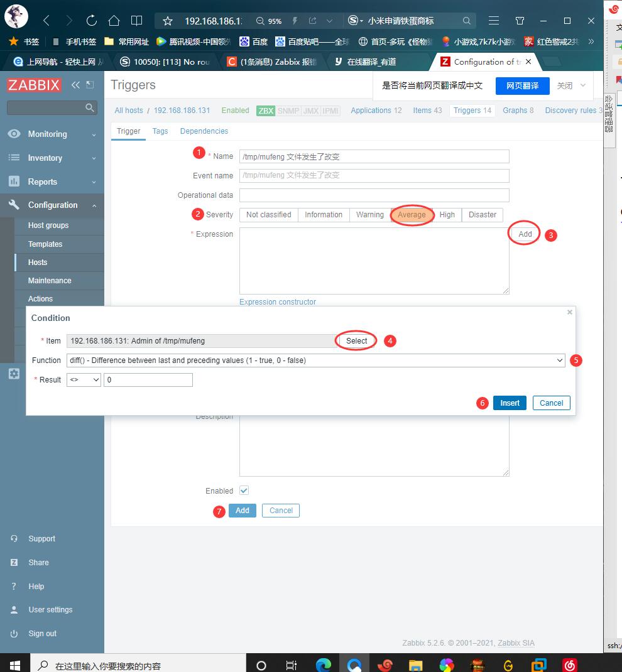Image resolution: width=622 pixels, height=672 pixels.
Task: Switch to the Dependencies tab
Action: (x=204, y=131)
